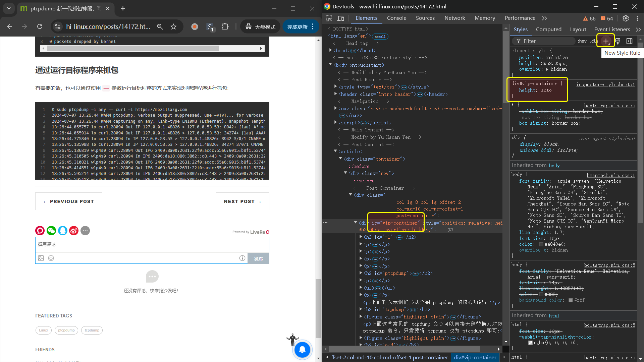Toggle the computed styles sidebar icon
This screenshot has height=362, width=644.
coord(629,41)
